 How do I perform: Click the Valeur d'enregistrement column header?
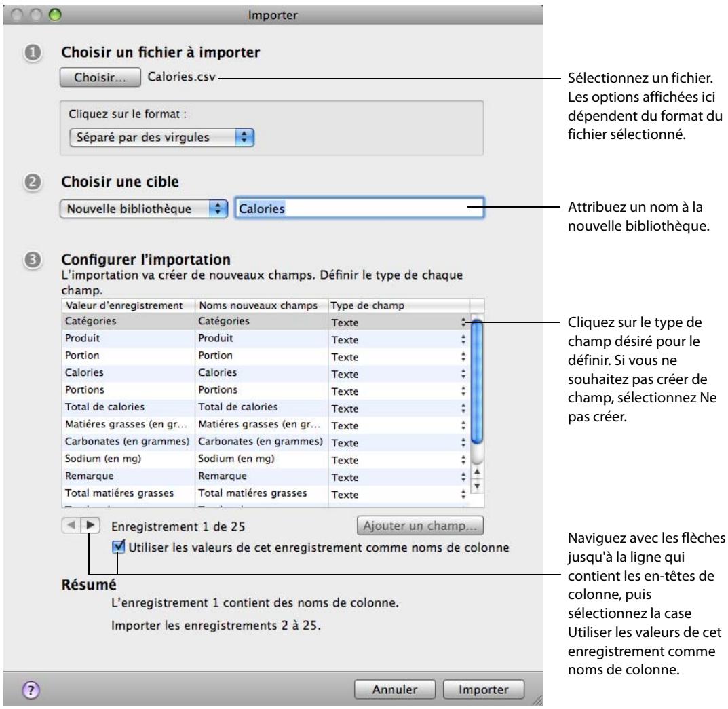tap(128, 305)
